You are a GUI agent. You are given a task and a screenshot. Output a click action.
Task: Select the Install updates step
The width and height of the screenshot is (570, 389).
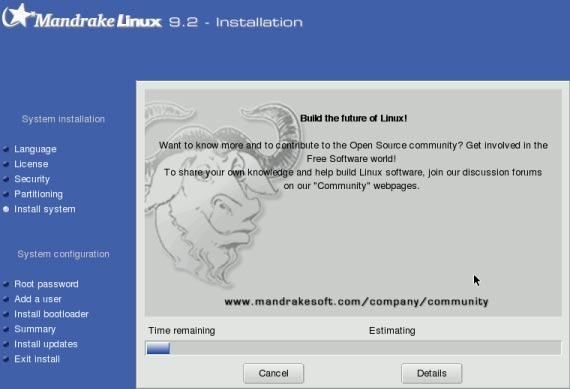(x=46, y=344)
